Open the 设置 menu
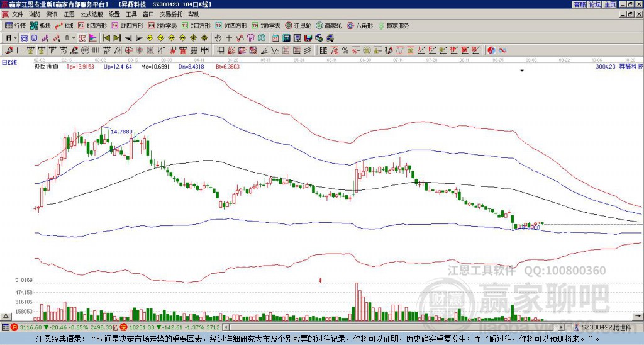This screenshot has width=644, height=345. click(114, 14)
